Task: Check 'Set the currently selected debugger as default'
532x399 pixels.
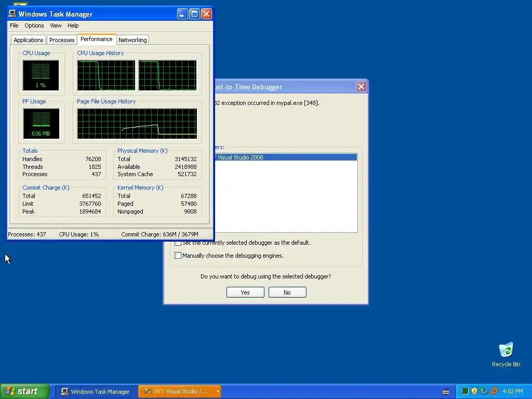Action: [x=178, y=243]
